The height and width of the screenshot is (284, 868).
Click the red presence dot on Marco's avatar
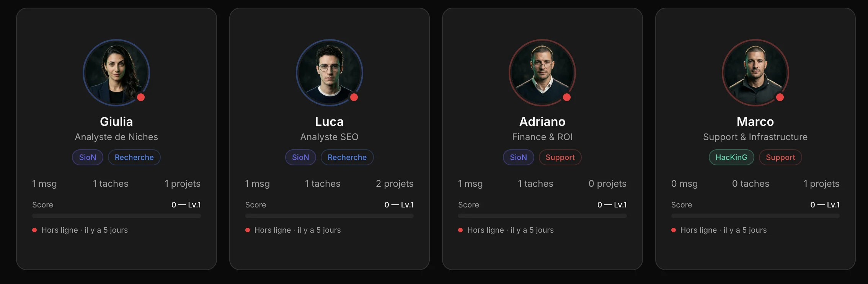point(780,97)
